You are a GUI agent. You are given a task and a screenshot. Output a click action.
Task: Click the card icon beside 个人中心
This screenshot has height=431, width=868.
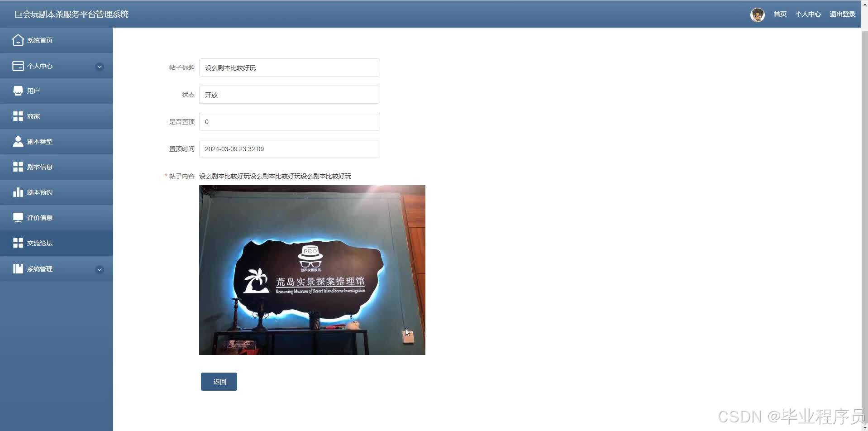click(18, 66)
